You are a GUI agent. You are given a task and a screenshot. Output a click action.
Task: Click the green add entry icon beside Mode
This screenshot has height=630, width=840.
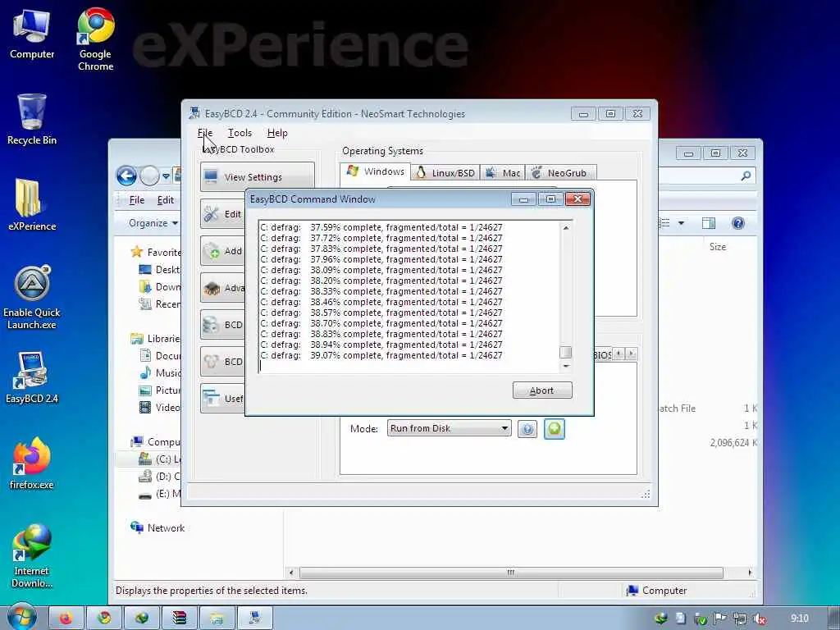[555, 428]
